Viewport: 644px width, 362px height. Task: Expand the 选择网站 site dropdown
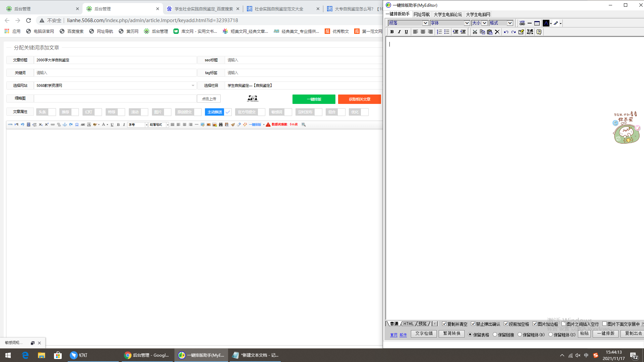(x=193, y=85)
